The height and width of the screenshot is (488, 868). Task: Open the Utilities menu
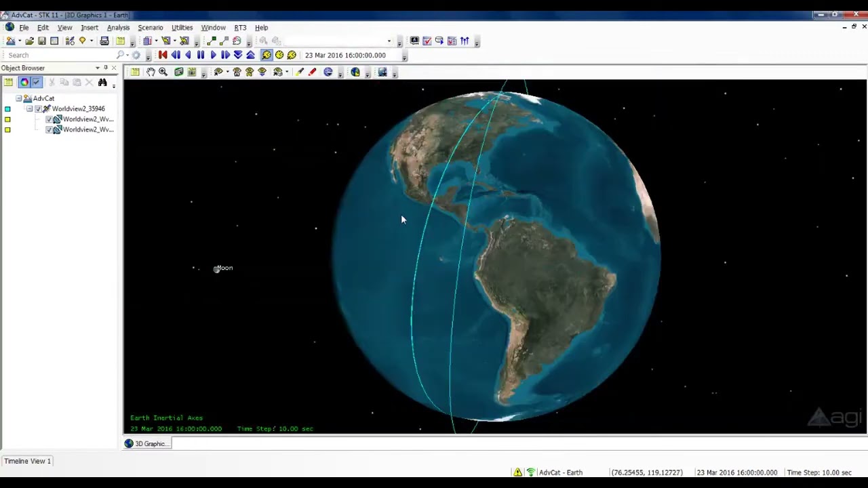182,28
